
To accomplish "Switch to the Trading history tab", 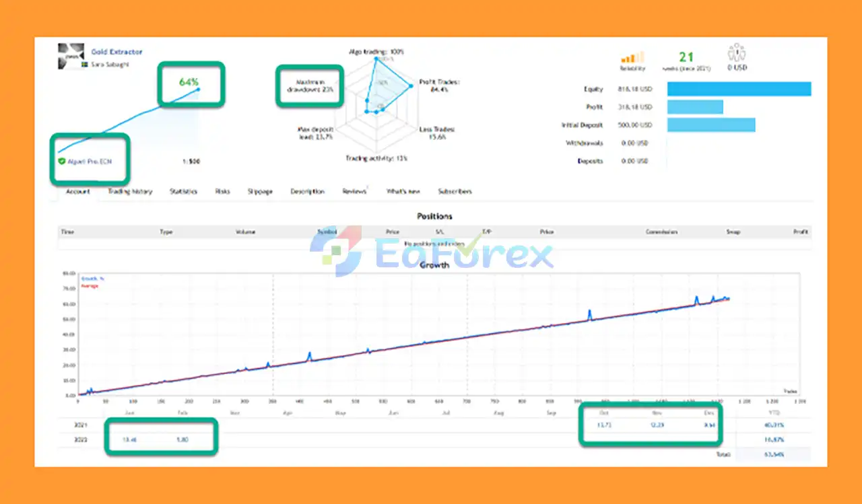I will 129,191.
